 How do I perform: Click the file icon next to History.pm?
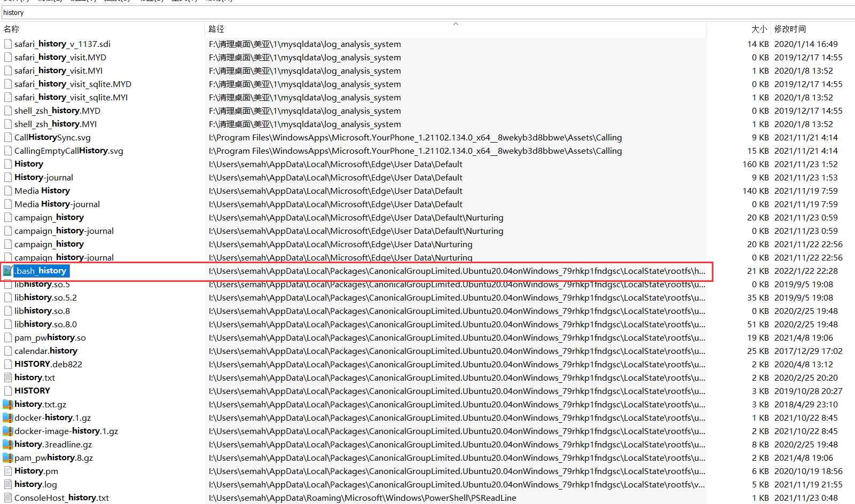tap(7, 471)
